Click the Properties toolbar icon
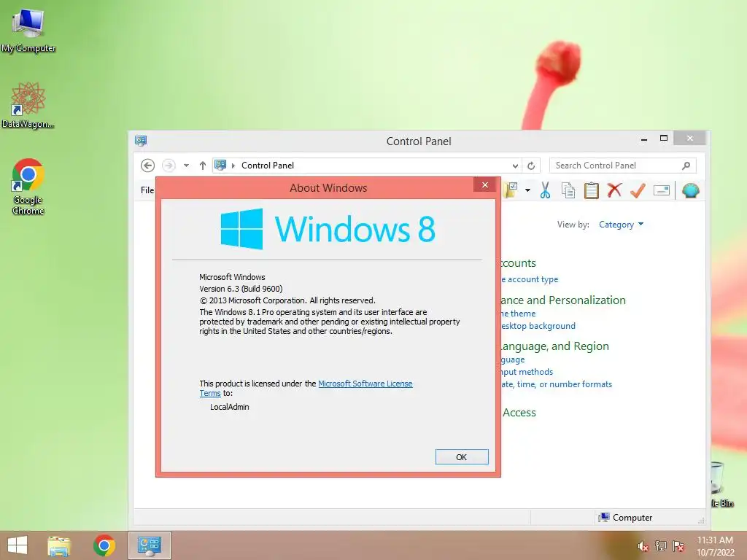Viewport: 747px width, 560px height. (x=661, y=190)
